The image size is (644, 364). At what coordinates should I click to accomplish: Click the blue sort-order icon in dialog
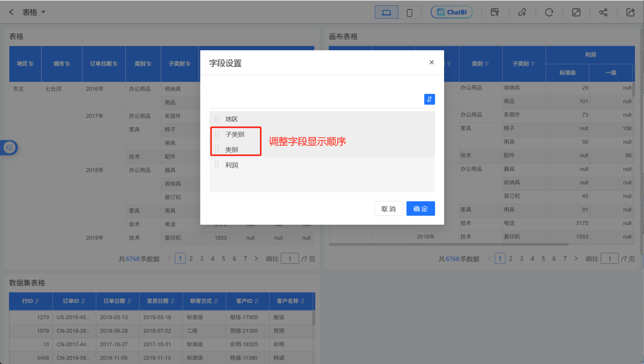(x=429, y=99)
